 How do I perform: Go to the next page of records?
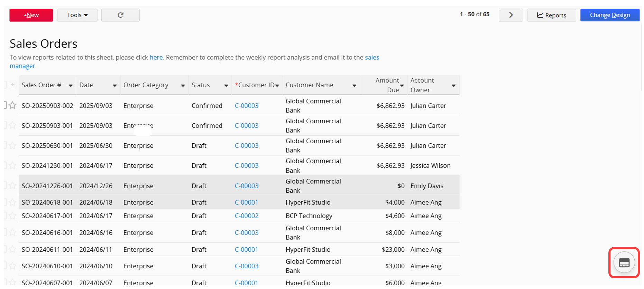510,15
